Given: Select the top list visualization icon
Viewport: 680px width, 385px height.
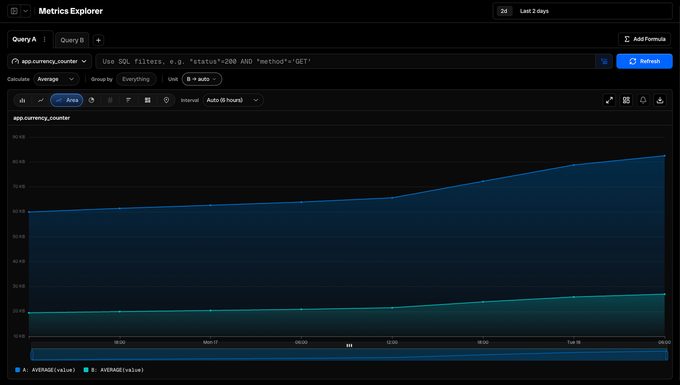Looking at the screenshot, I should pos(128,100).
